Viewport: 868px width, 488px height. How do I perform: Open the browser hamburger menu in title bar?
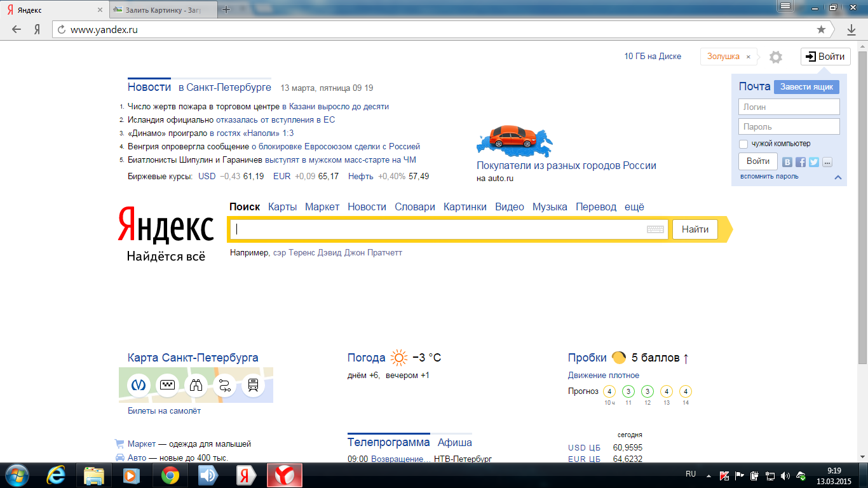coord(785,6)
